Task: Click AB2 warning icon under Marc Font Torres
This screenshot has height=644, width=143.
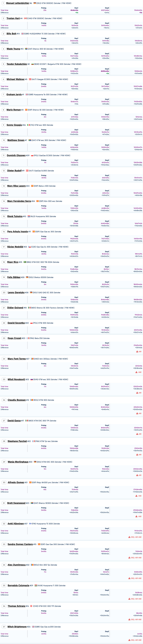Action: click(137, 372)
